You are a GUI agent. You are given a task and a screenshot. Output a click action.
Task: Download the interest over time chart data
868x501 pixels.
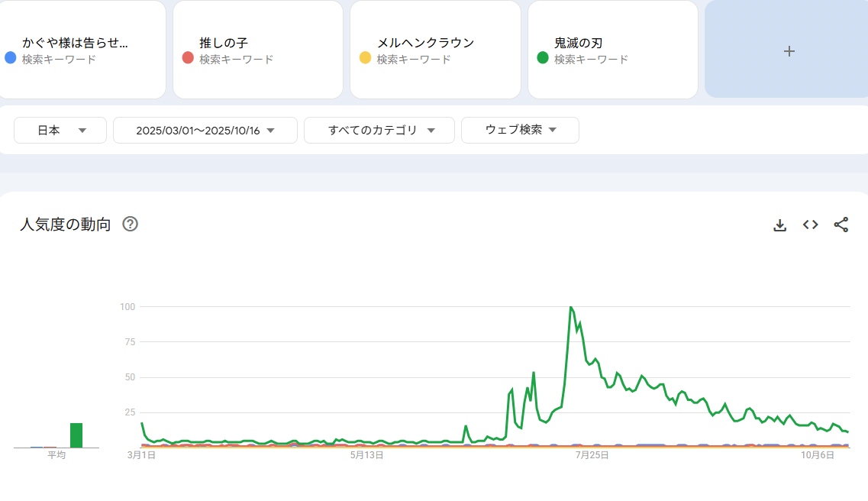pyautogui.click(x=779, y=225)
